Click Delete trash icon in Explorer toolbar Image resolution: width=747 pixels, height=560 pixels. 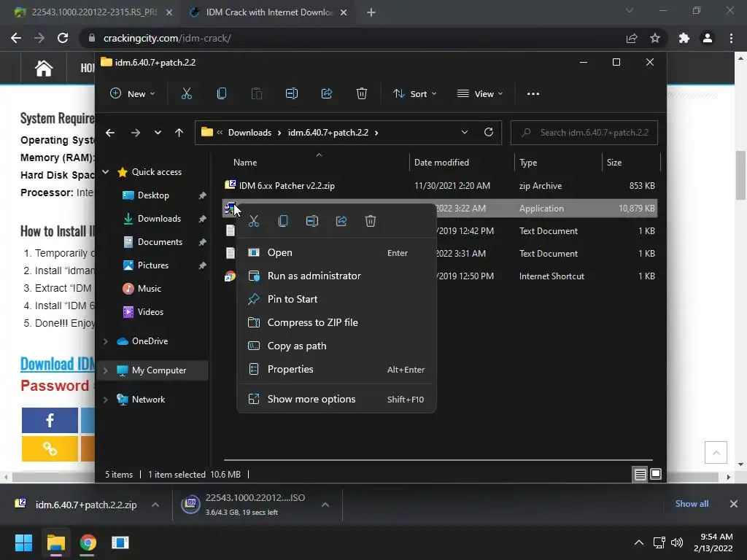pyautogui.click(x=362, y=94)
